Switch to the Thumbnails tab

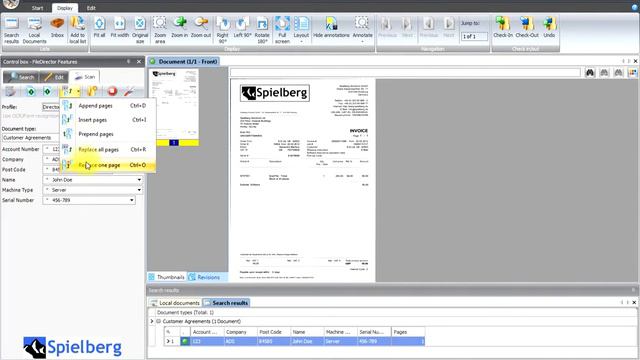(167, 277)
